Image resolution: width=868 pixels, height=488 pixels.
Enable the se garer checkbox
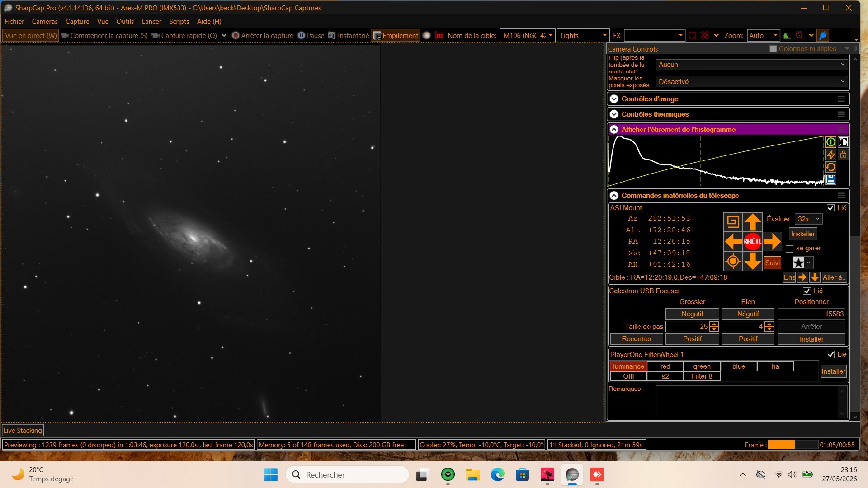click(790, 249)
